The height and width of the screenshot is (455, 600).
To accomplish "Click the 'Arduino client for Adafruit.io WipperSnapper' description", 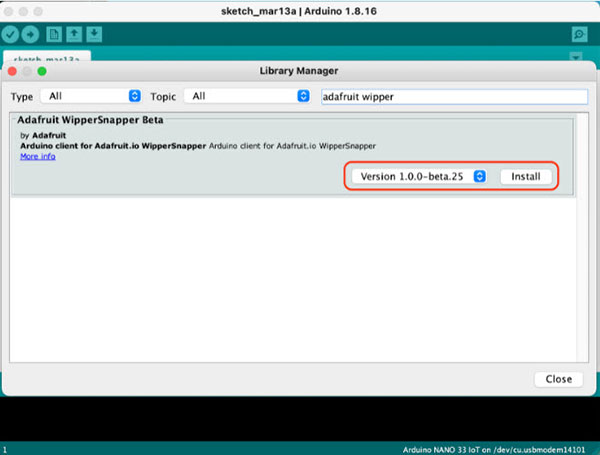I will point(198,146).
